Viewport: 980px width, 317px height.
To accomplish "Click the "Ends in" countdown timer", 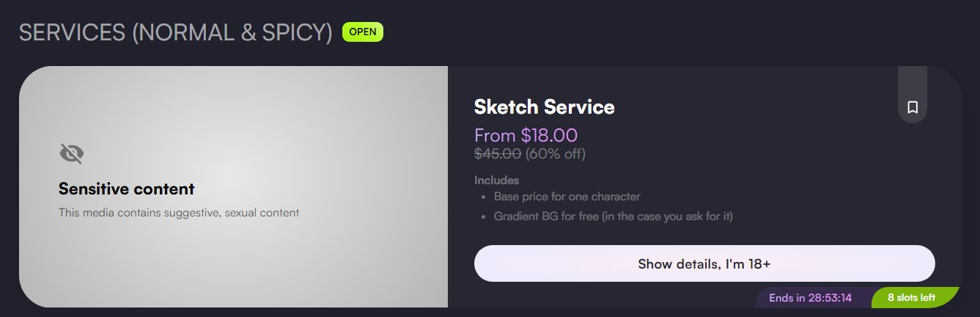I will coord(810,298).
